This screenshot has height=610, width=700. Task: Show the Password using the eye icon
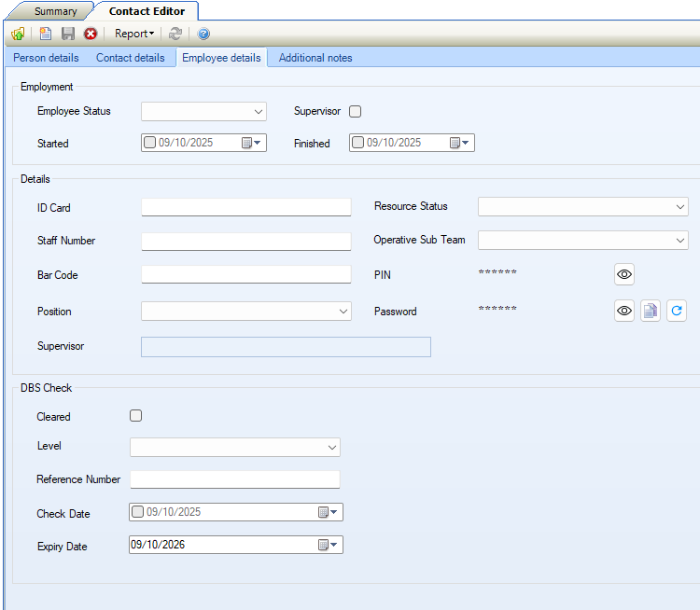(624, 311)
